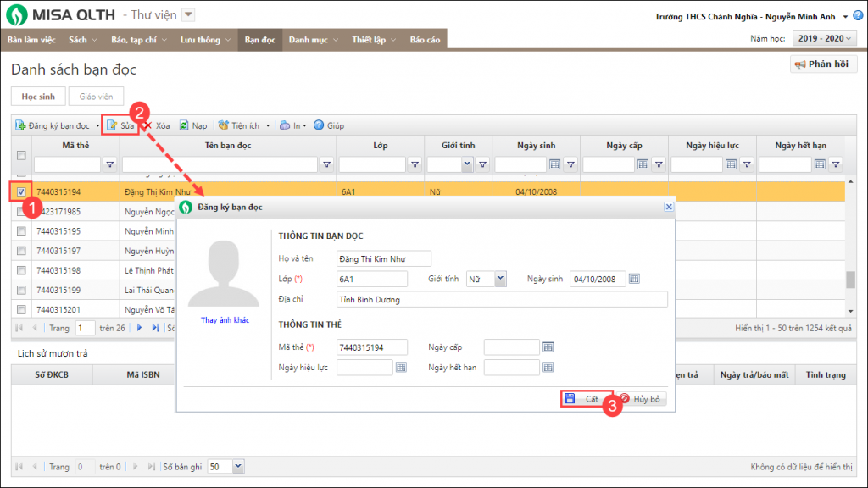Switch to the Giáo viên tab

(x=96, y=97)
